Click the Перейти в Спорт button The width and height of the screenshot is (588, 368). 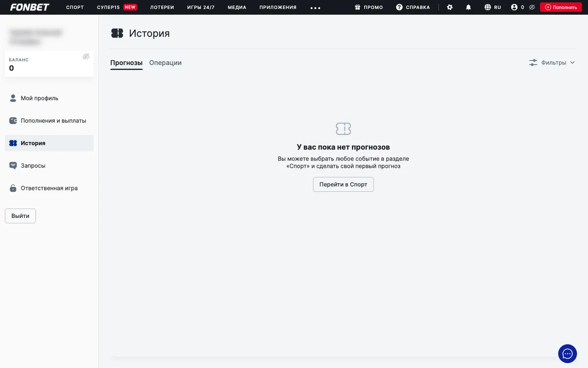343,184
